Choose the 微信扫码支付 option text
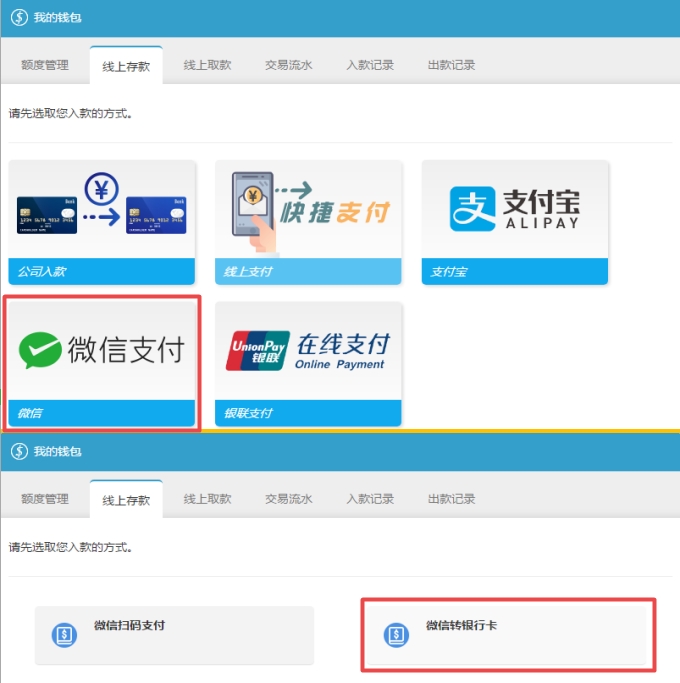The width and height of the screenshot is (680, 683). [129, 626]
